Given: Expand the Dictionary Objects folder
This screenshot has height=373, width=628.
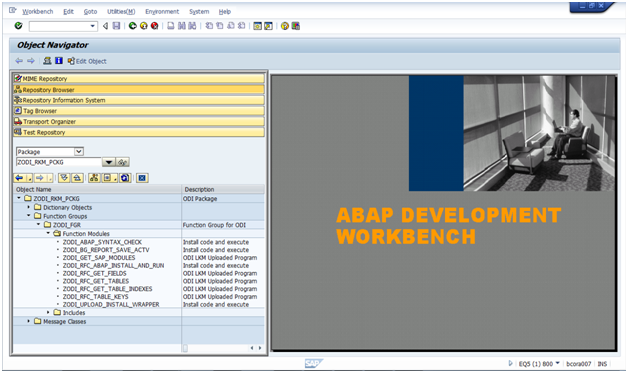Looking at the screenshot, I should (28, 207).
